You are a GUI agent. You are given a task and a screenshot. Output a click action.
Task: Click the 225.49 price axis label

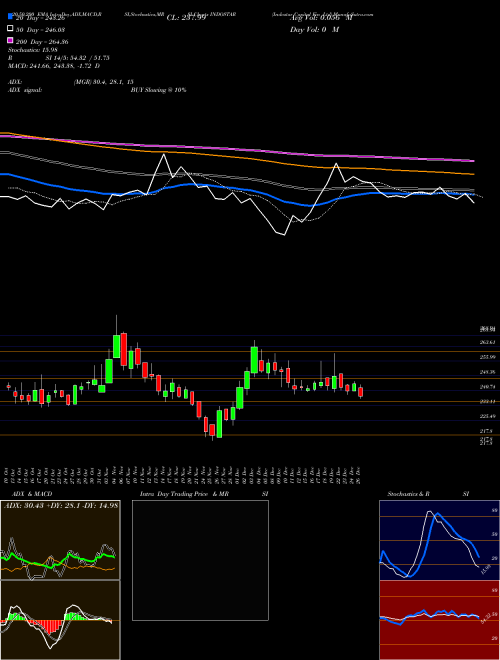tap(487, 416)
